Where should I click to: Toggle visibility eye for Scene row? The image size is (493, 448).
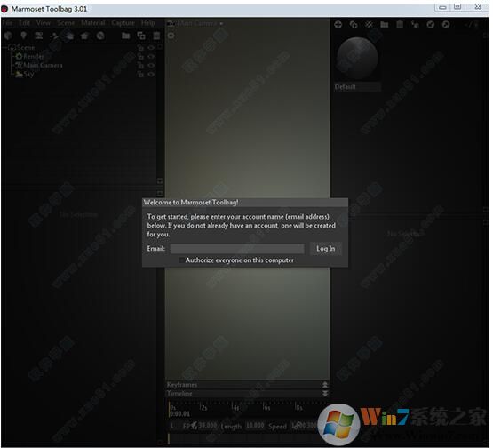coord(151,48)
